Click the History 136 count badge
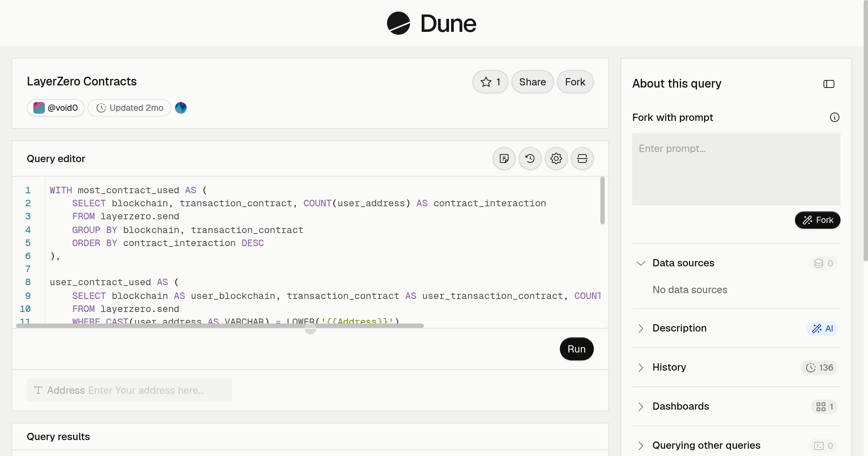Viewport: 868px width, 456px height. pyautogui.click(x=819, y=368)
